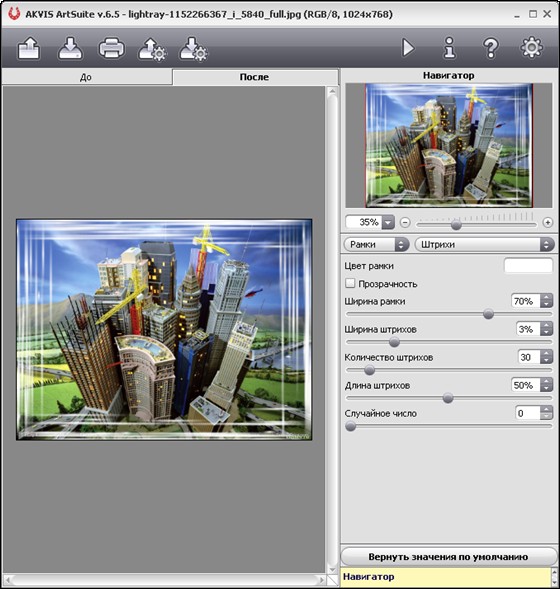560x589 pixels.
Task: Open preferences with the gear icon
Action: (531, 47)
